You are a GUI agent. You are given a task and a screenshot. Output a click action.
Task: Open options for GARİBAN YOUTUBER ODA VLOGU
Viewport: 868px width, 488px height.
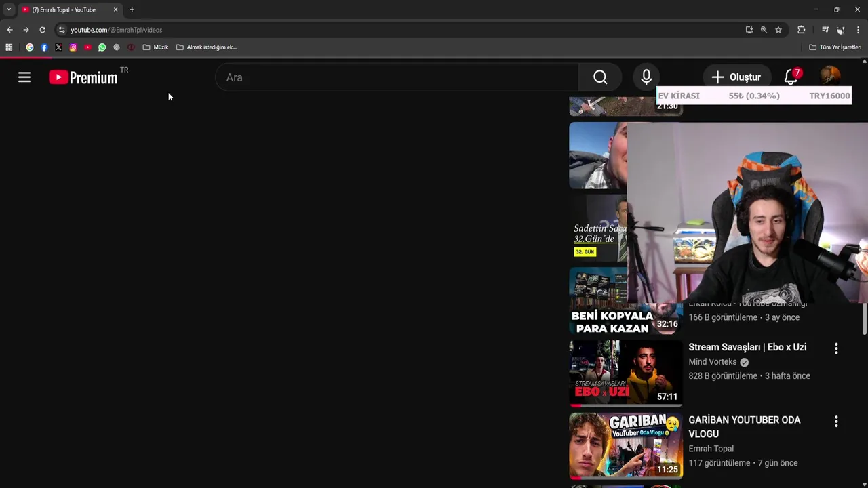point(836,422)
